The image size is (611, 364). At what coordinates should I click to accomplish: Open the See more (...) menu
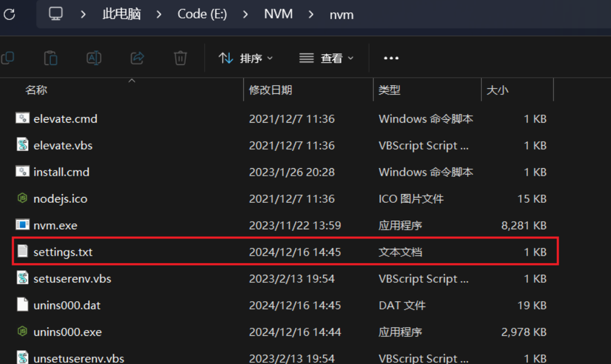[391, 58]
